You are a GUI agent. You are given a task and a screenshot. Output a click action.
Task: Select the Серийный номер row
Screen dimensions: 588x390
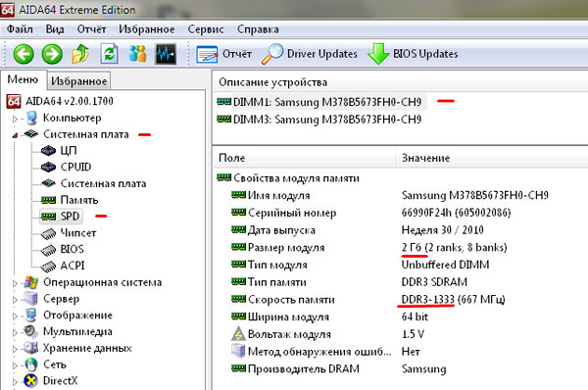371,213
